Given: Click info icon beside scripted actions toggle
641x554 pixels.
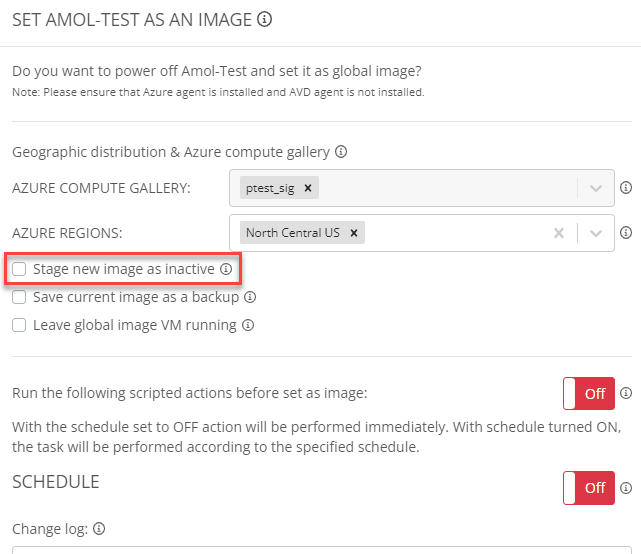Looking at the screenshot, I should point(626,393).
